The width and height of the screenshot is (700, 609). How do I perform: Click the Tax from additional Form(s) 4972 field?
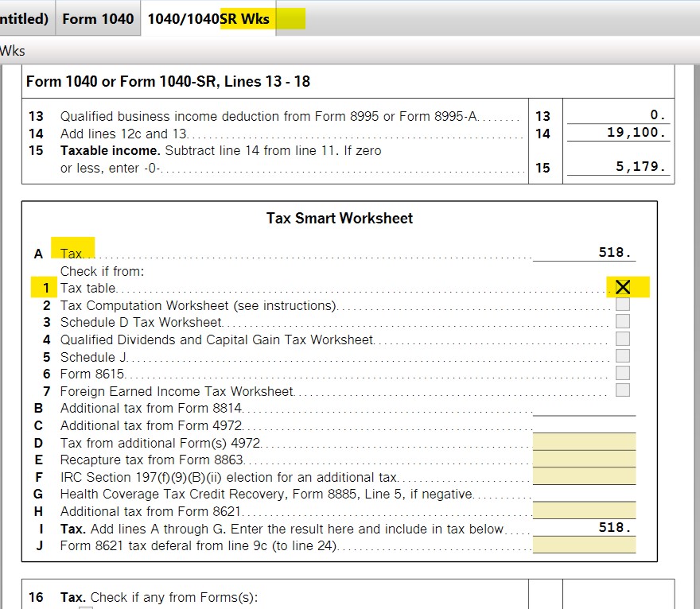pos(585,442)
